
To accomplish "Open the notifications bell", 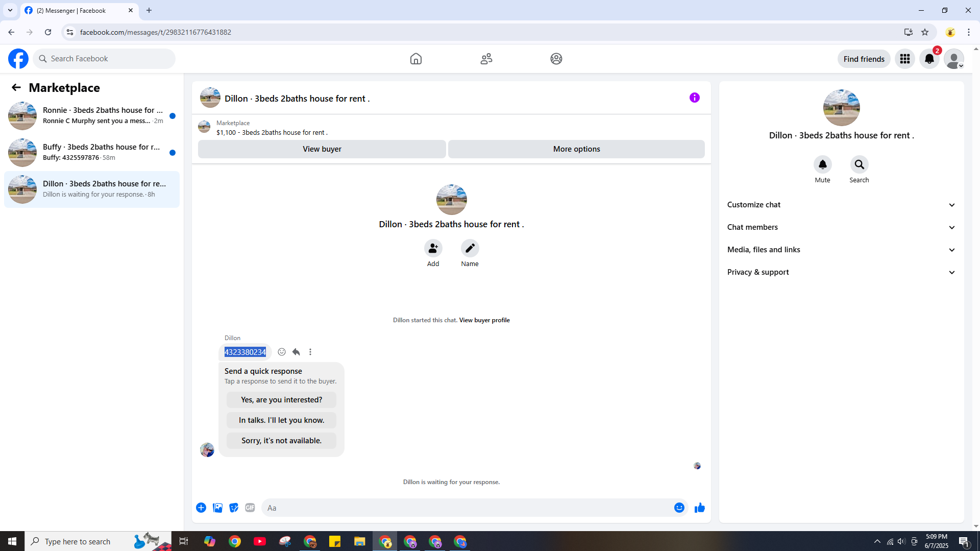I will 929,59.
